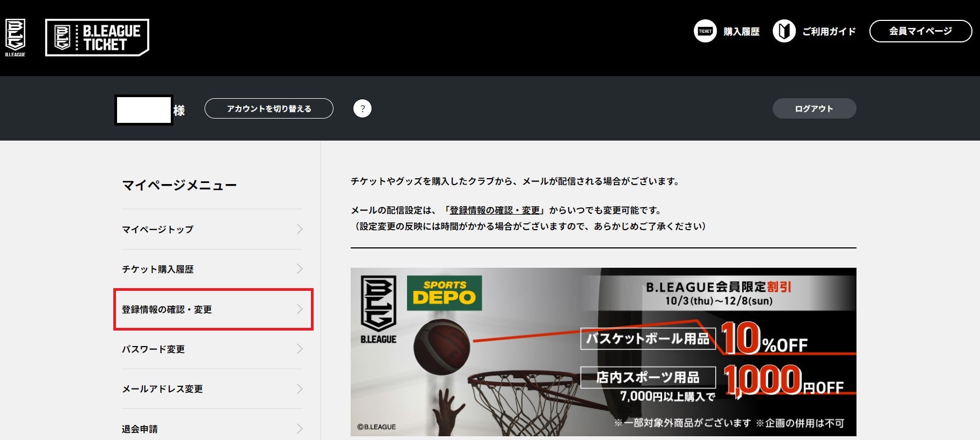Click chevron arrow next to 退会申請
This screenshot has width=980, height=440.
[x=300, y=428]
